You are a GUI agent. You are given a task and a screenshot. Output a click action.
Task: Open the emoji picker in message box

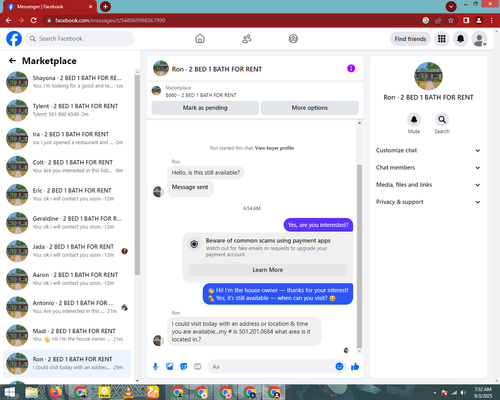click(x=339, y=367)
